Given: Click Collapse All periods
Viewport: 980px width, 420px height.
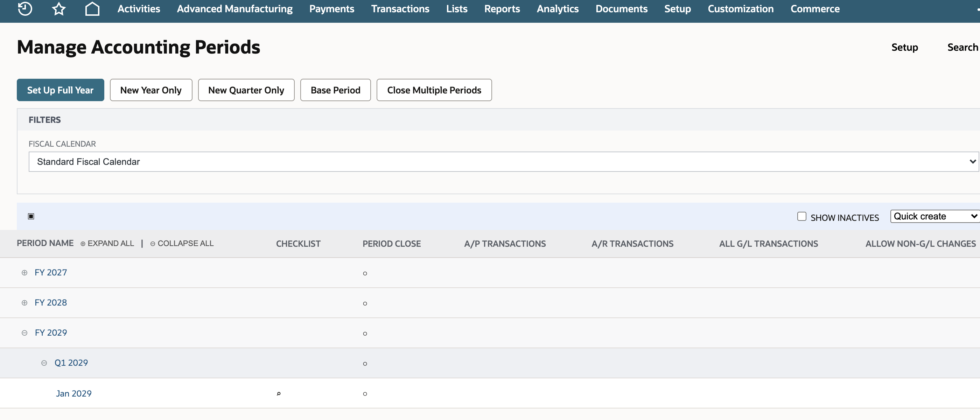Looking at the screenshot, I should [x=182, y=243].
